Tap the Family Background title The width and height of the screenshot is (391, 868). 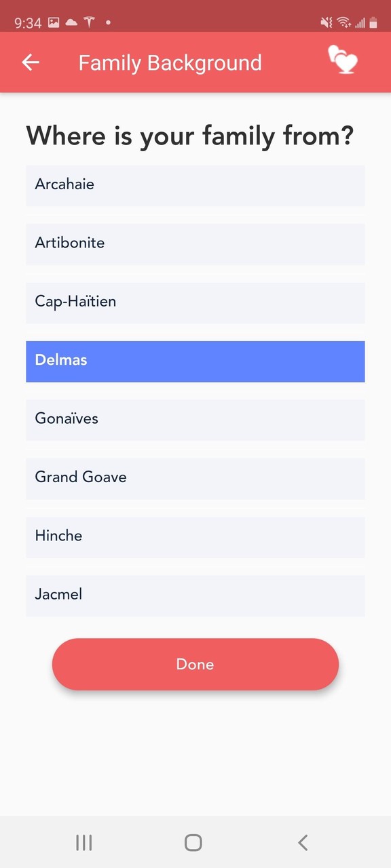170,62
